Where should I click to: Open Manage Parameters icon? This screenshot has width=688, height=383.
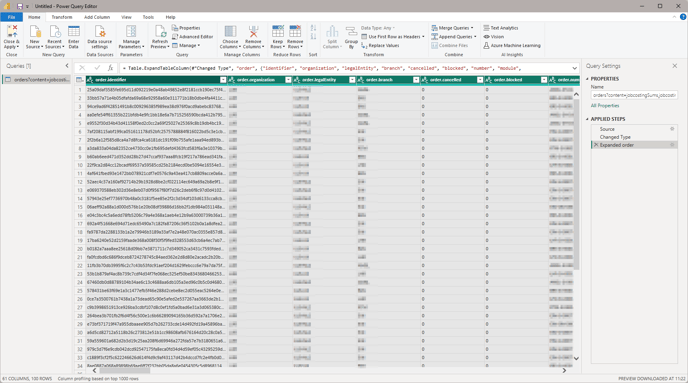pyautogui.click(x=131, y=32)
